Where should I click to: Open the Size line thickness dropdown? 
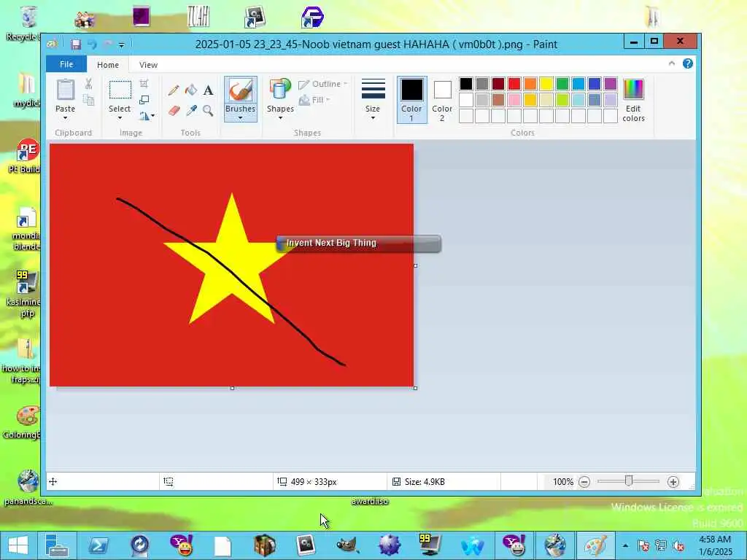click(373, 99)
